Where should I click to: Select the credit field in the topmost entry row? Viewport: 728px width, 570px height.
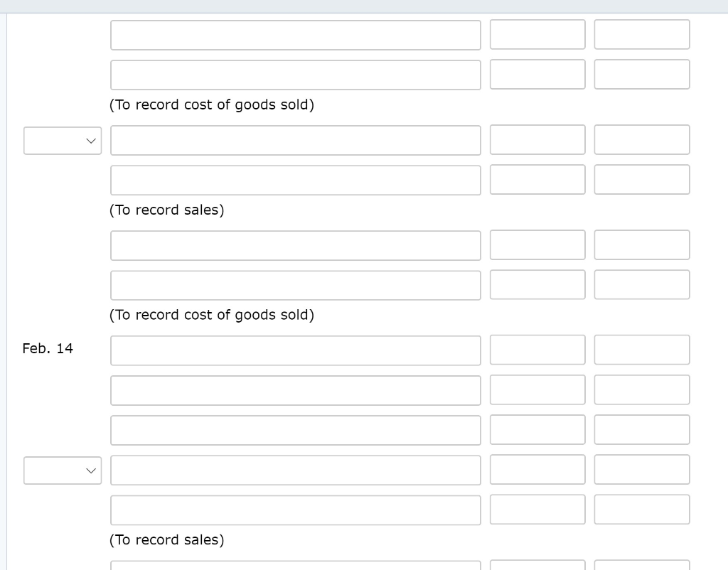pos(642,34)
